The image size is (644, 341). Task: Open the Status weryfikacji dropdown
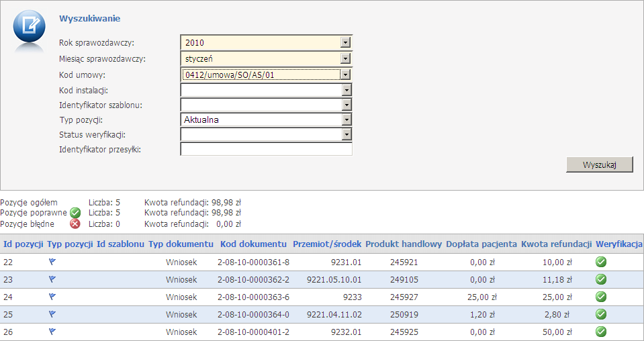pyautogui.click(x=346, y=134)
